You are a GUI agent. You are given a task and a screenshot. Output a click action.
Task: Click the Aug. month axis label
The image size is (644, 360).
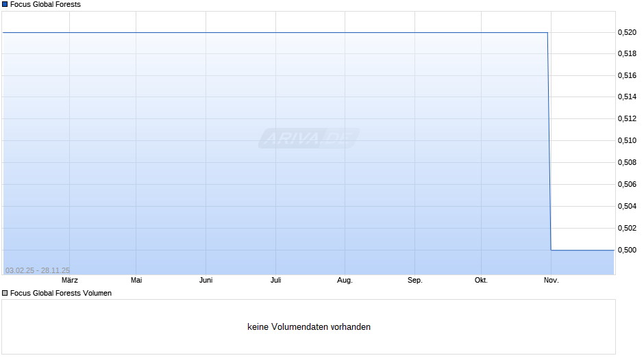coord(345,281)
